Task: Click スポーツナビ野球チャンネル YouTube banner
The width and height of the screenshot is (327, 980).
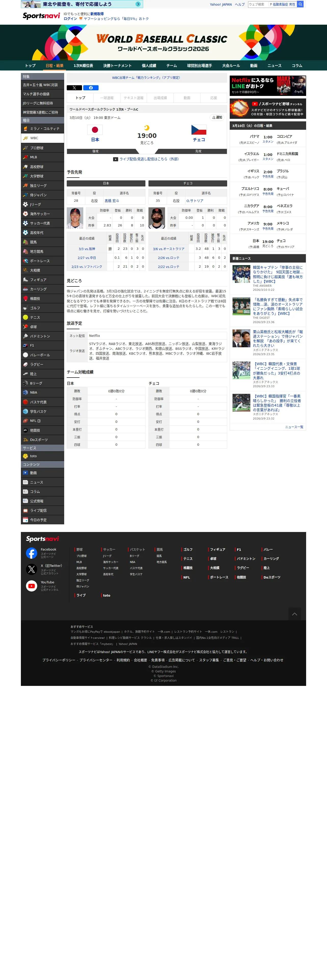Action: click(x=268, y=109)
